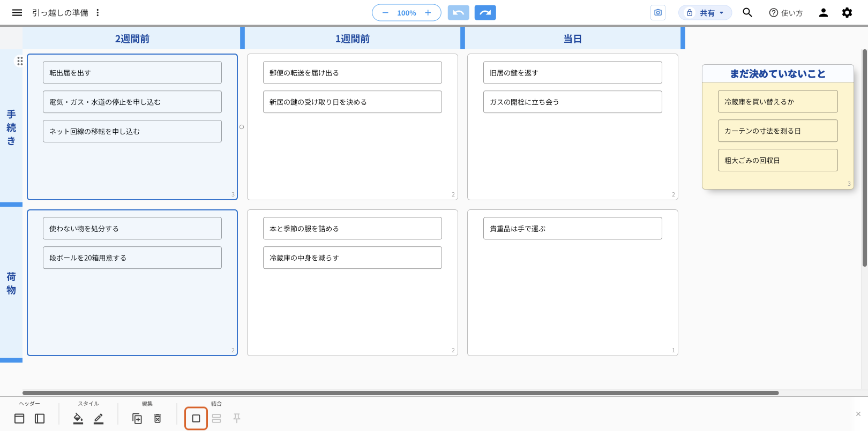Click the horizontal scrollbar of the board
The height and width of the screenshot is (431, 868).
(x=400, y=393)
